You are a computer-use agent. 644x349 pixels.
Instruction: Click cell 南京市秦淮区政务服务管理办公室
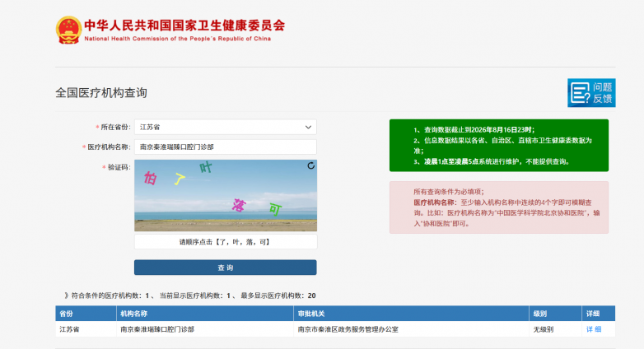(x=411, y=329)
